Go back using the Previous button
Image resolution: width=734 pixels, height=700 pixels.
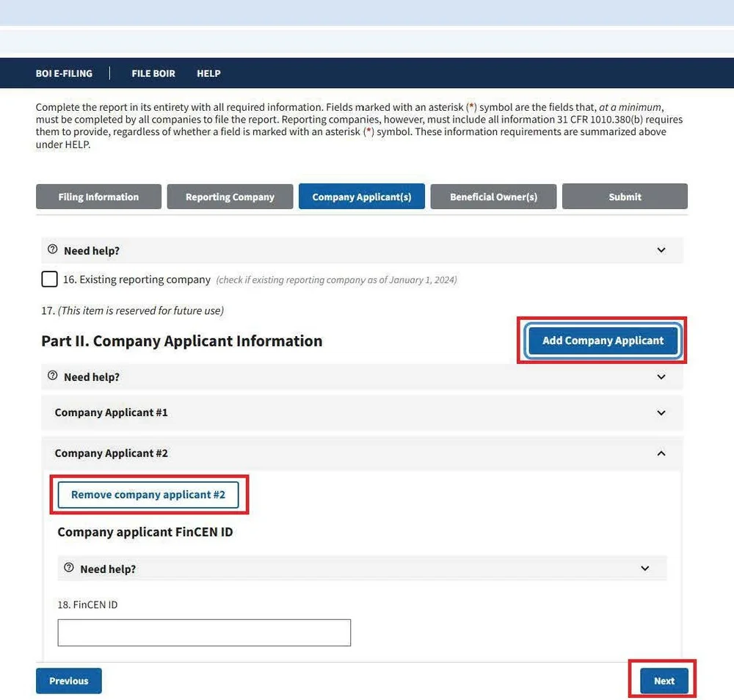(x=68, y=680)
